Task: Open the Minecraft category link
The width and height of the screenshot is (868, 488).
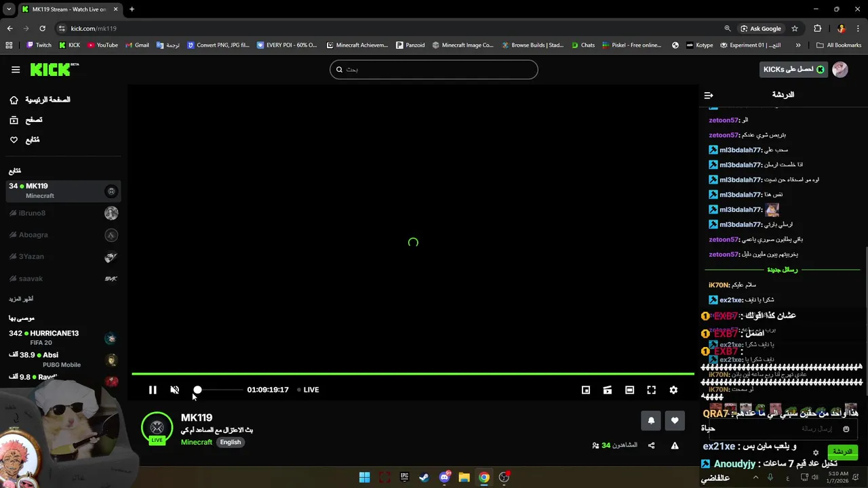Action: point(197,442)
